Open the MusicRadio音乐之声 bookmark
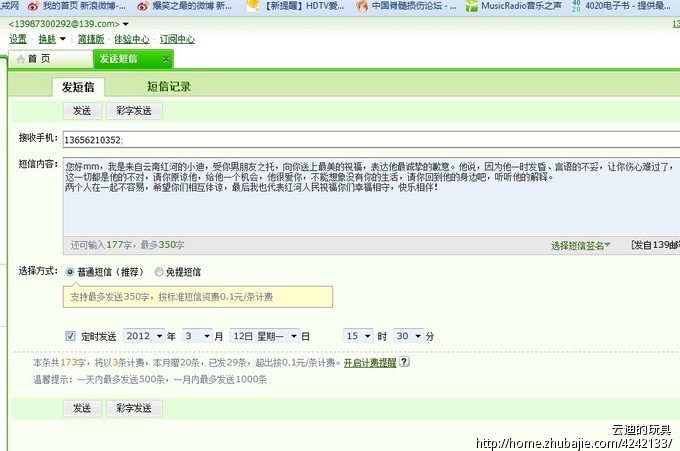This screenshot has height=451, width=680. tap(513, 6)
